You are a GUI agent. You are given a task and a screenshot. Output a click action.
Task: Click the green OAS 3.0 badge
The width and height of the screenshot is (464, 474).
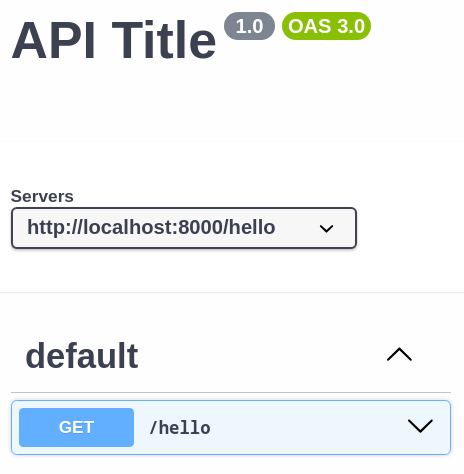point(326,26)
